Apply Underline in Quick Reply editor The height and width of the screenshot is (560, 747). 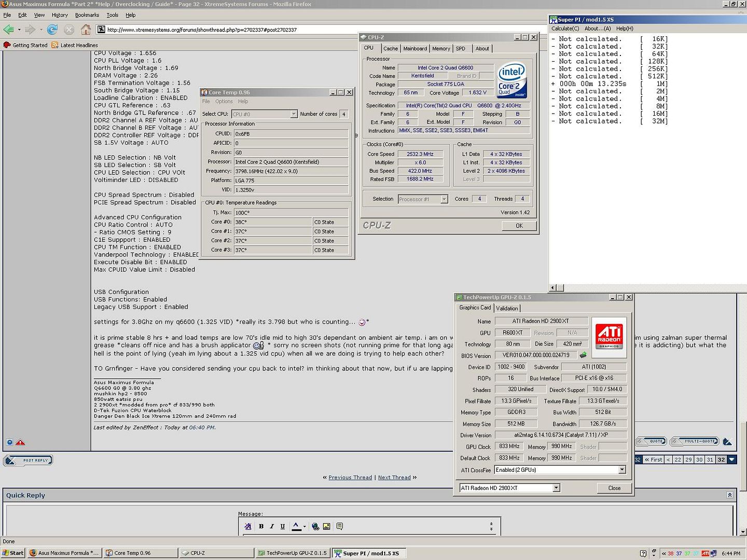click(x=282, y=526)
